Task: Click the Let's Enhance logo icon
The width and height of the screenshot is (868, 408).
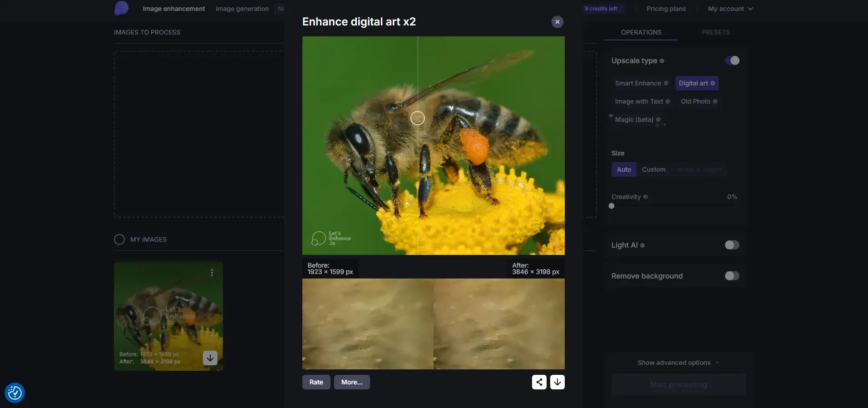Action: [121, 8]
